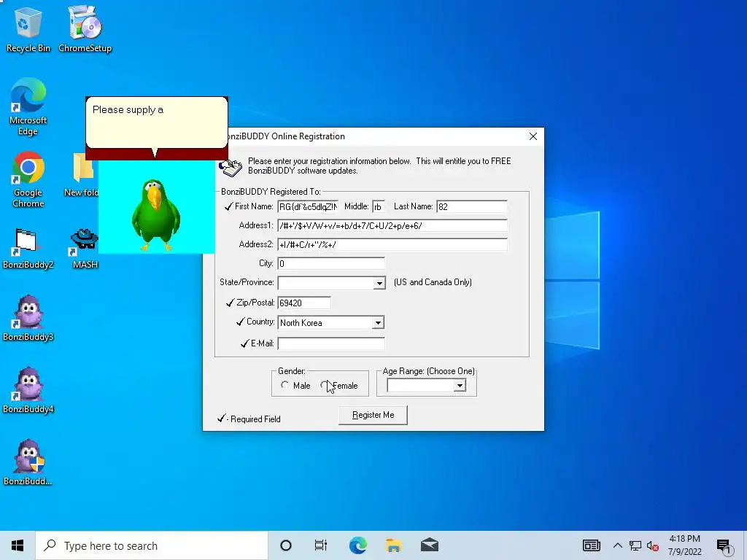Open News and interests taskbar widget

591,545
